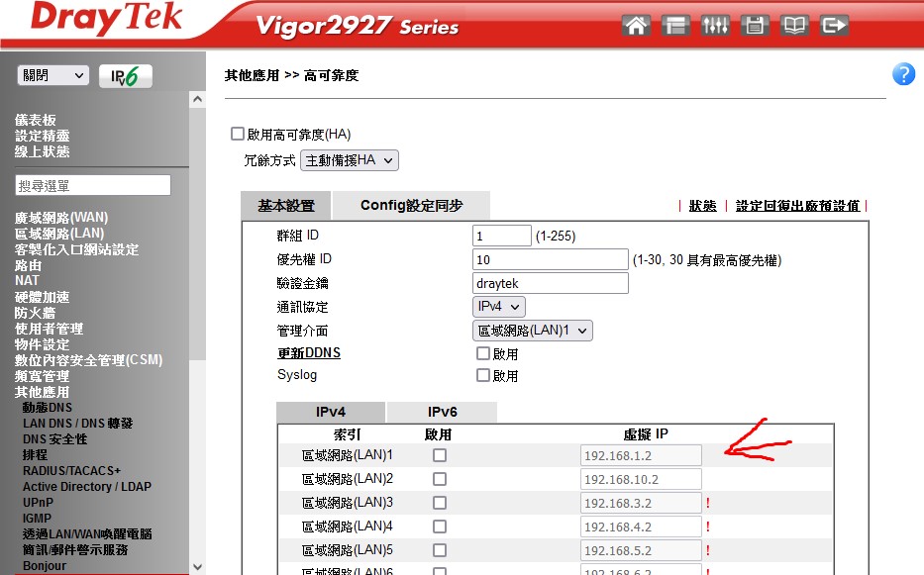The height and width of the screenshot is (575, 924).
Task: Click the 狀態 link
Action: 702,206
